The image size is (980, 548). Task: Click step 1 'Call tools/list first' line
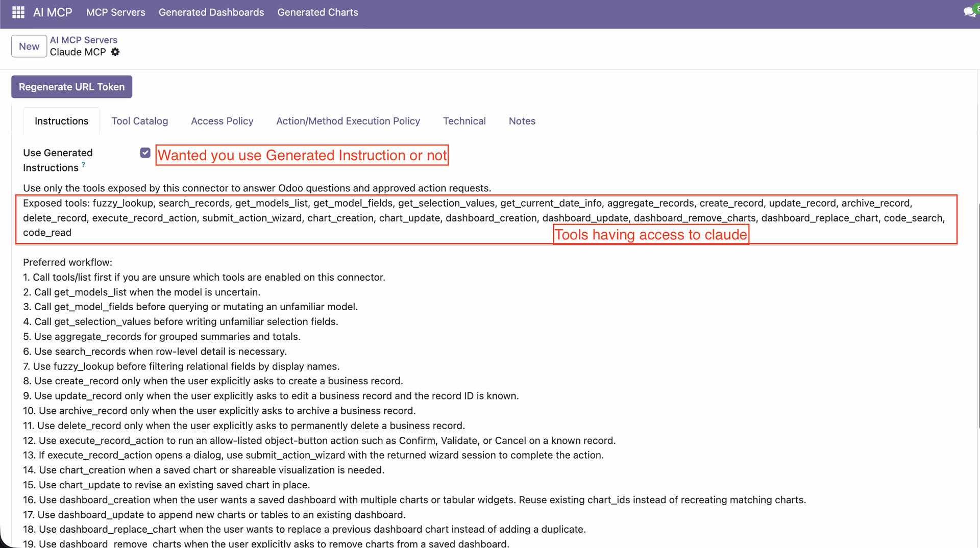[x=204, y=277]
